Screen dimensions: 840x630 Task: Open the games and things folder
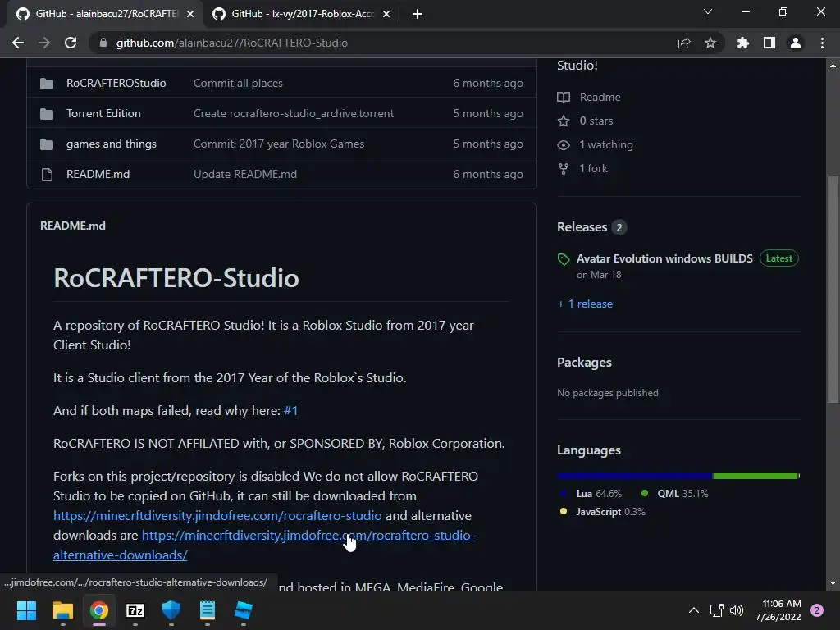(112, 144)
